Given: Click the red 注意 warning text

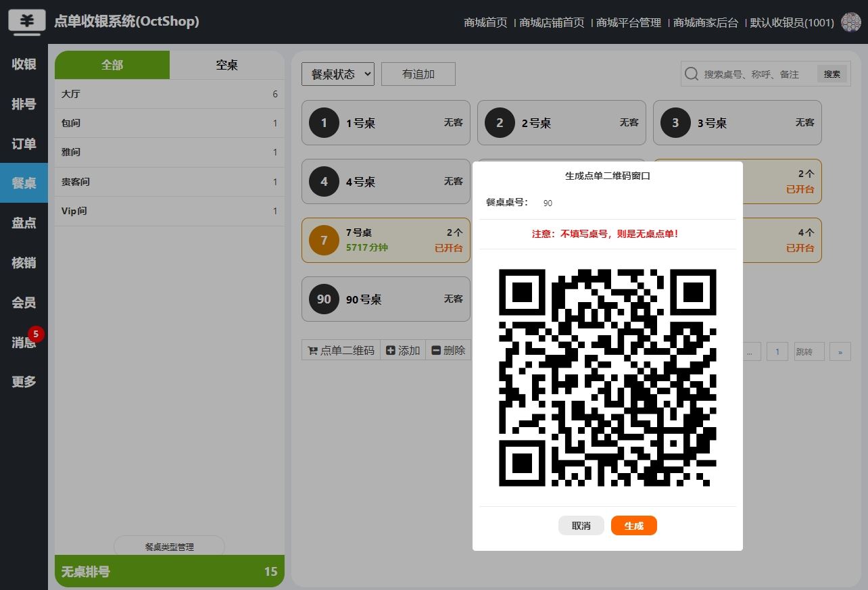Looking at the screenshot, I should (x=605, y=234).
